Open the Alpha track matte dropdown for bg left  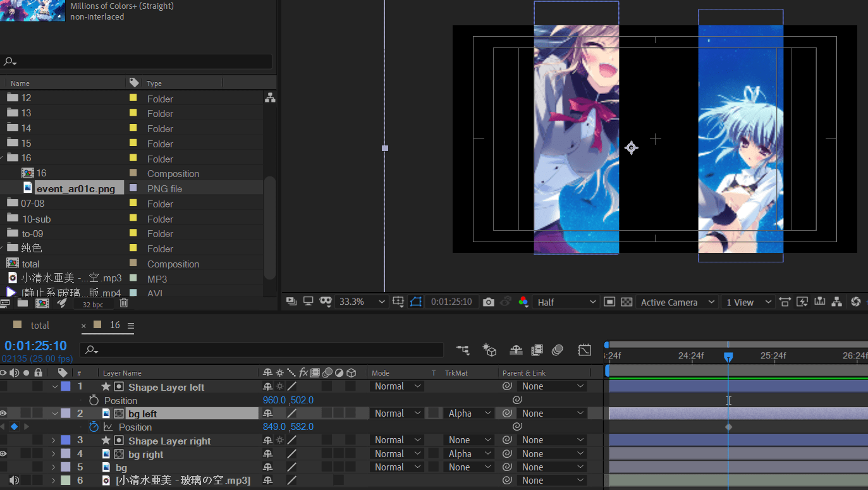[x=468, y=413]
